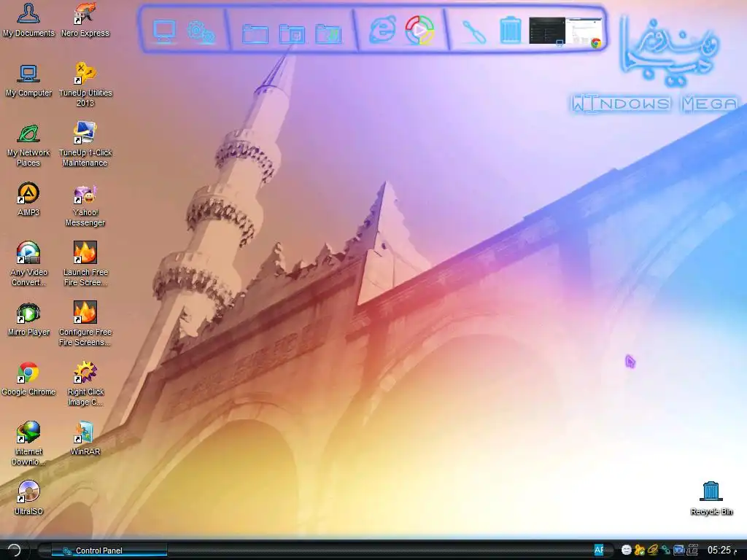Launch the WinRAR desktop shortcut
The width and height of the screenshot is (747, 560).
[85, 438]
